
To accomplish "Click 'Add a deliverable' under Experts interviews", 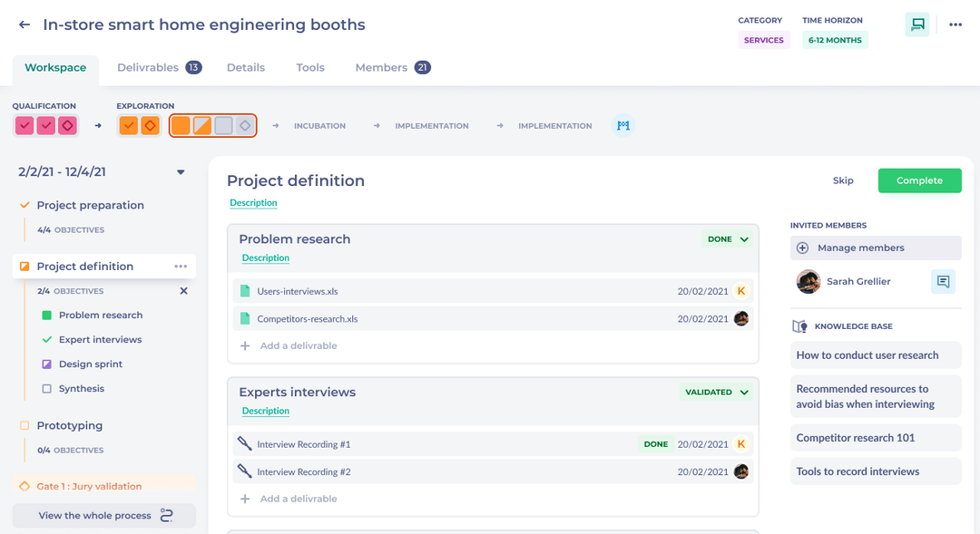I will (x=289, y=498).
